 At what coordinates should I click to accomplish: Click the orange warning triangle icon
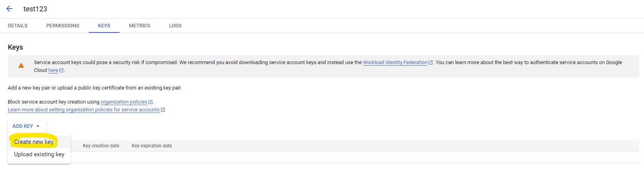pos(21,66)
